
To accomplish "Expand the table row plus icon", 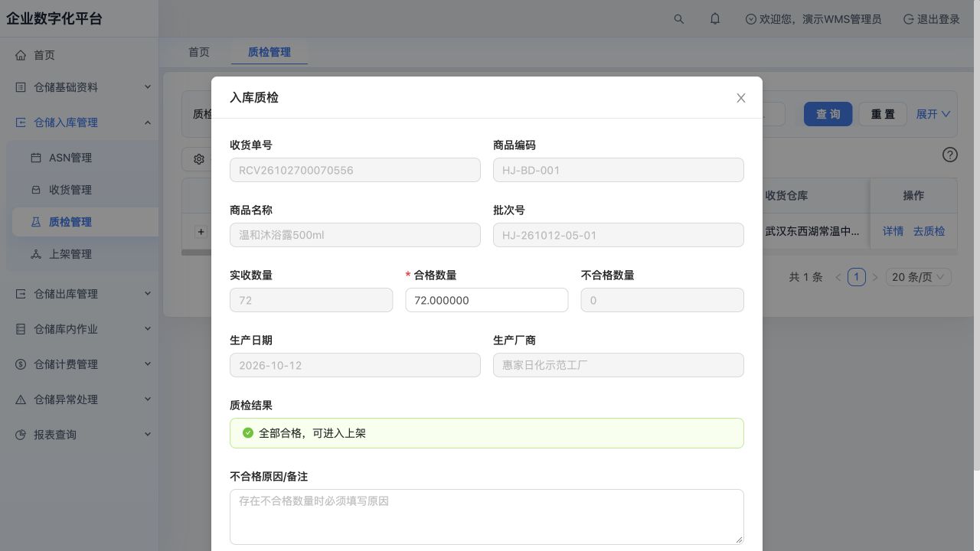I will click(201, 231).
